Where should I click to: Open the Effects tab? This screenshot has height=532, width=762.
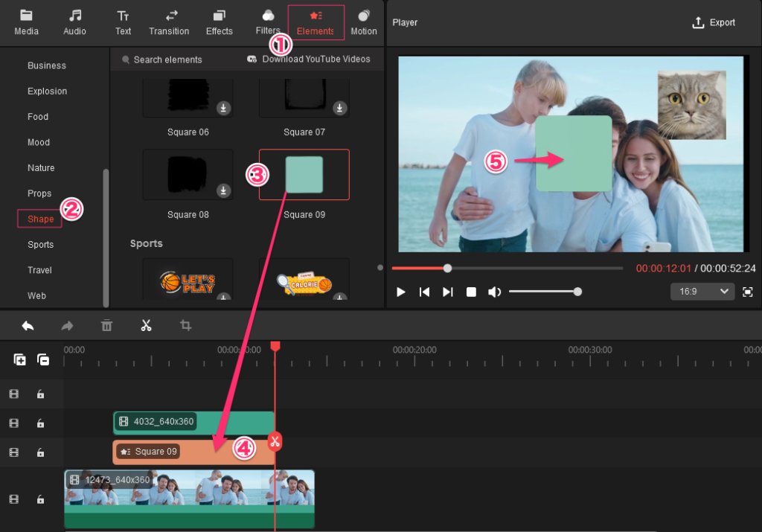(x=220, y=22)
